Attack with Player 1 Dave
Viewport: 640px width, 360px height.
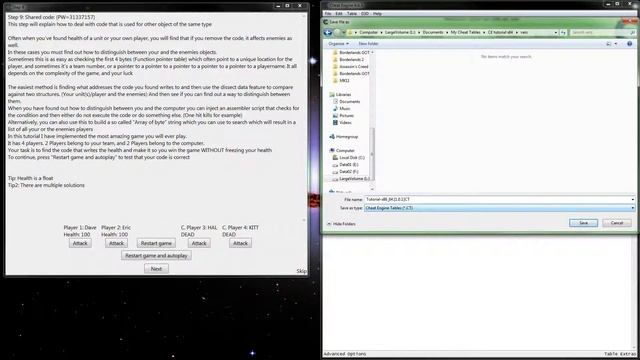(x=80, y=243)
